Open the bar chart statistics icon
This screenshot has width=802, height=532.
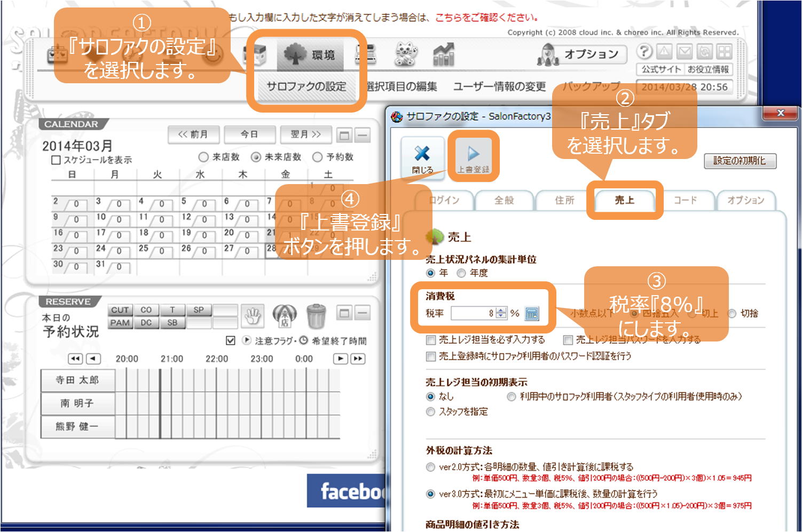[444, 54]
